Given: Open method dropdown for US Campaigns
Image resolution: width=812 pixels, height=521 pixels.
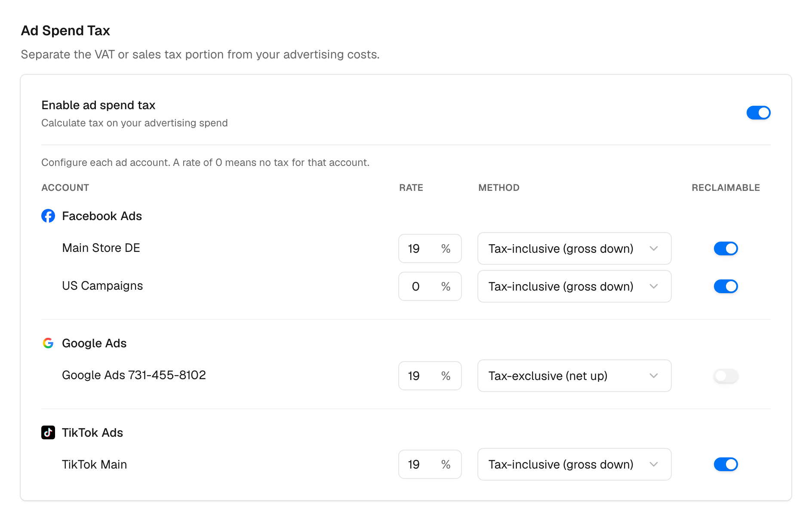Looking at the screenshot, I should 574,286.
